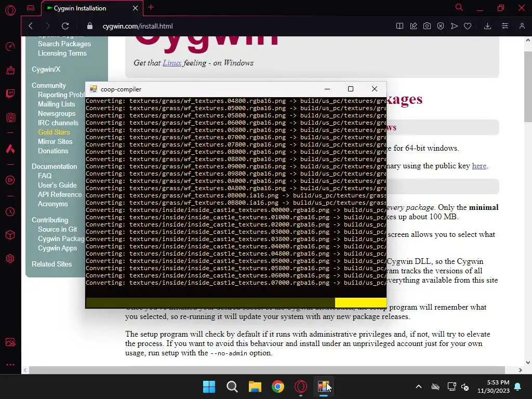
Task: Minimize the coop-compiler window
Action: 327,89
